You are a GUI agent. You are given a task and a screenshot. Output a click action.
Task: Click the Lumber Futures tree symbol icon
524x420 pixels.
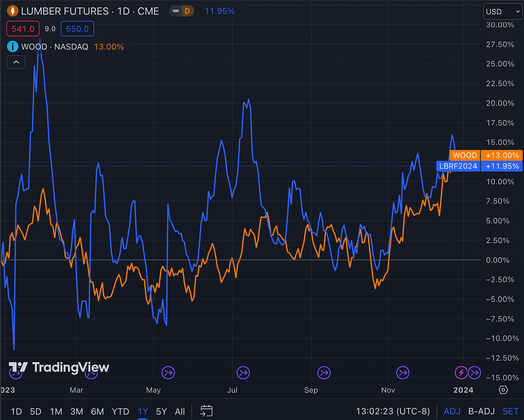tap(13, 11)
